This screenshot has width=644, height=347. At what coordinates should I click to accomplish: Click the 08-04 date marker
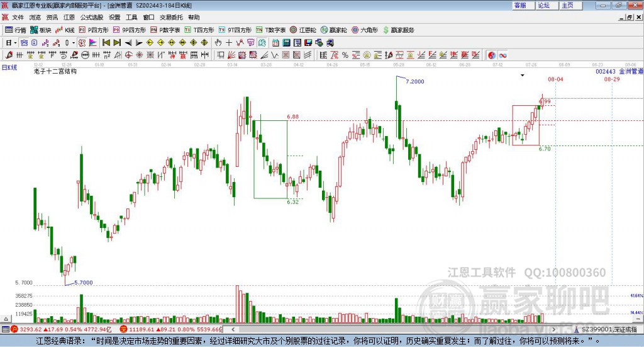pos(555,79)
